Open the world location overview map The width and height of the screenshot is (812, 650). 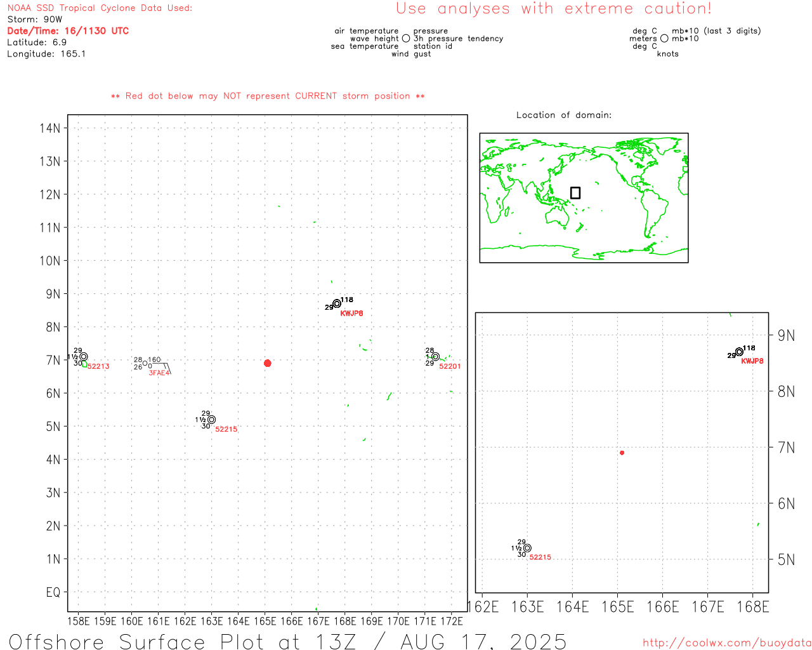[584, 197]
